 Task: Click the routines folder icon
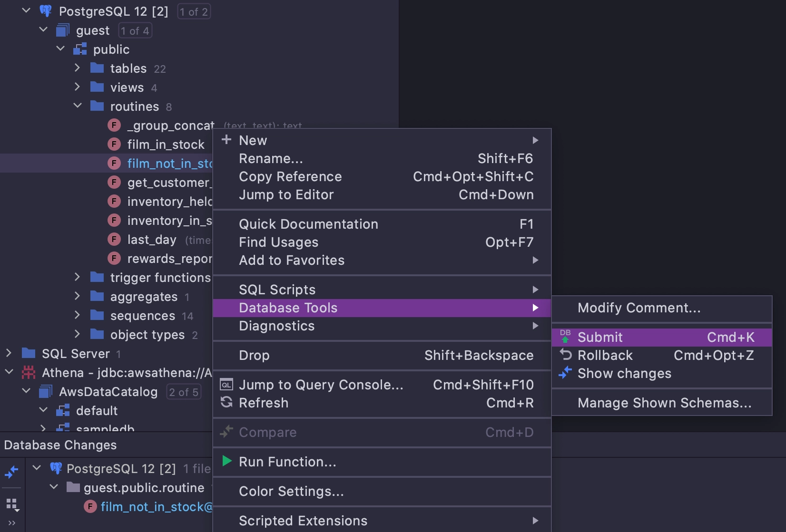97,106
